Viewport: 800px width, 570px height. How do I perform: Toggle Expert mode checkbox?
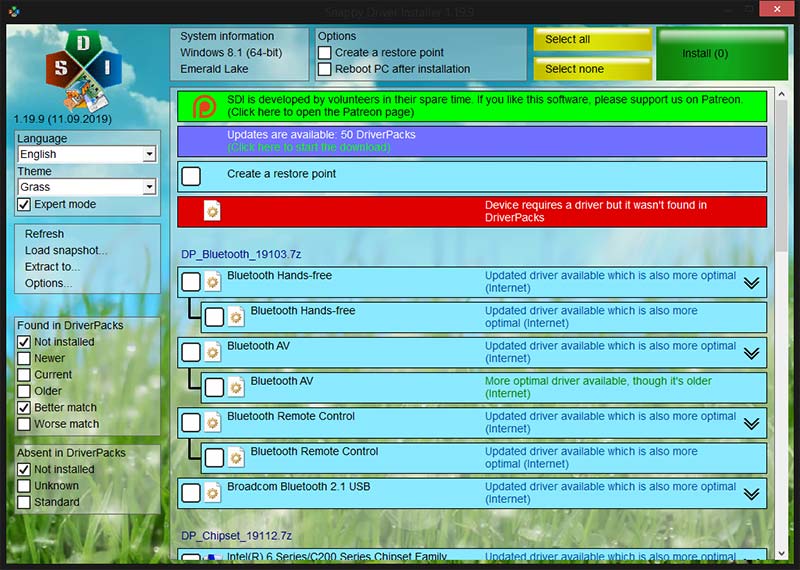pyautogui.click(x=24, y=205)
